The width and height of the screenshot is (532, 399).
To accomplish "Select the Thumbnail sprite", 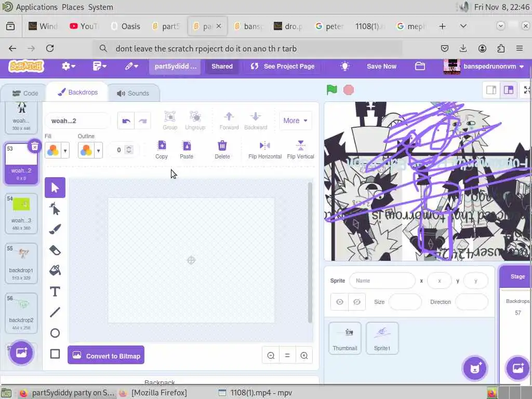I will tap(345, 338).
